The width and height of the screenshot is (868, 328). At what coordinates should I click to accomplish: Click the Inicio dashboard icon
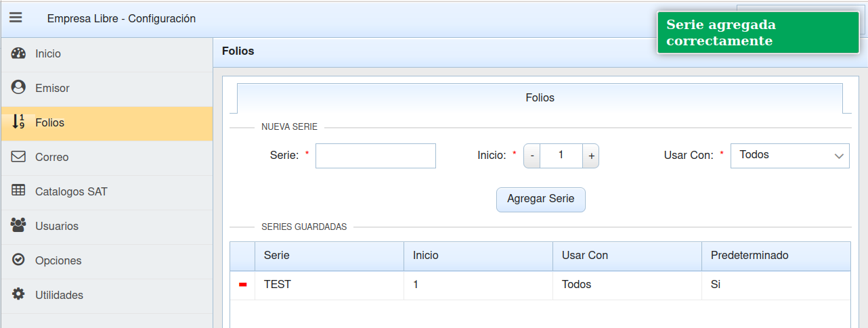click(x=18, y=53)
